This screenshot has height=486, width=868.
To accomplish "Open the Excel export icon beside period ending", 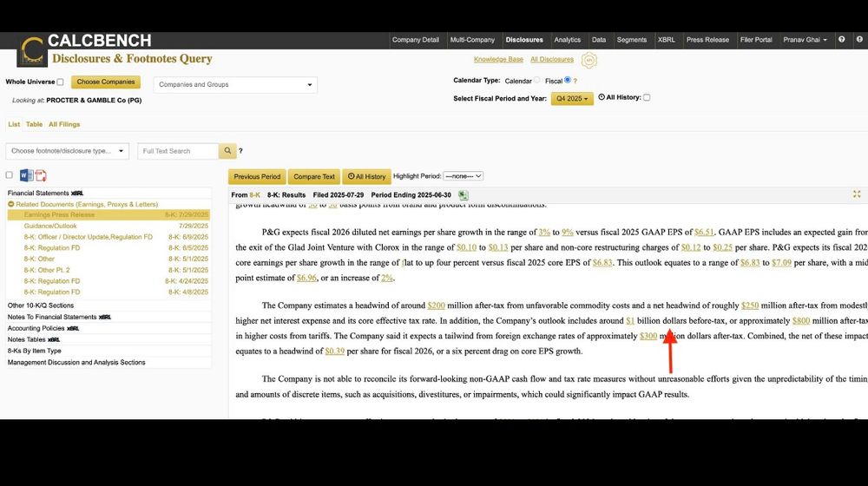I will (x=464, y=195).
